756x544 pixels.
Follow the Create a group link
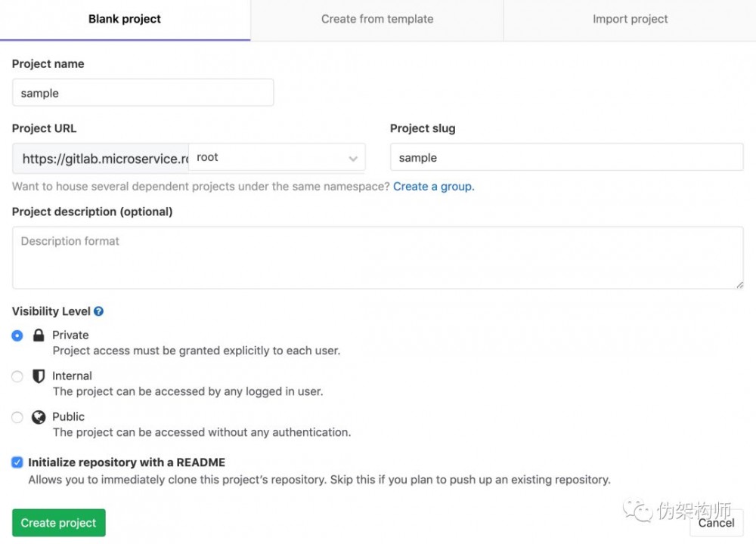[x=433, y=187]
